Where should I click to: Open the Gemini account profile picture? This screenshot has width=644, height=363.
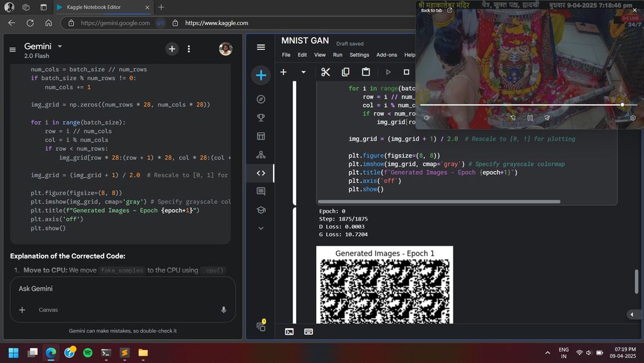tap(225, 49)
